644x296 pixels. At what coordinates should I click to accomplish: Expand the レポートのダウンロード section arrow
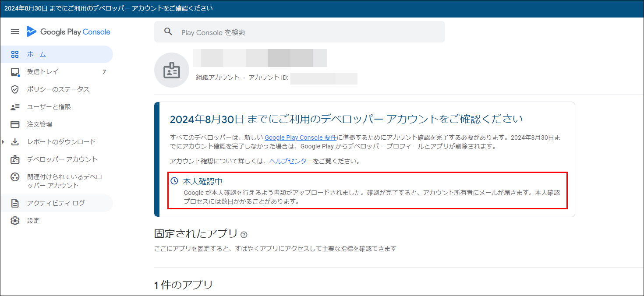[4, 142]
